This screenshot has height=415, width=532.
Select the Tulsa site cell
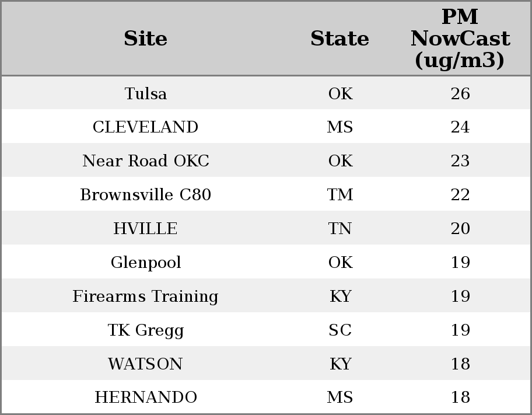[x=146, y=93]
